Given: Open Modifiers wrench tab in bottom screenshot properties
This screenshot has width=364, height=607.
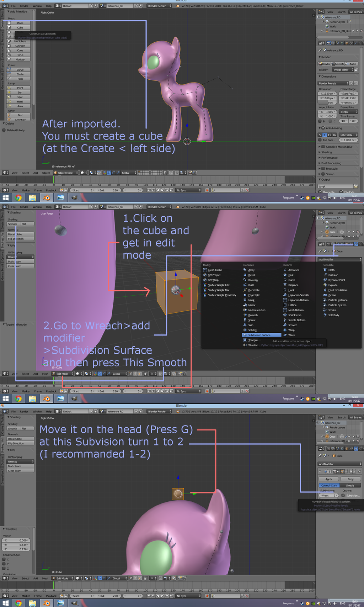Looking at the screenshot, I should [x=356, y=449].
